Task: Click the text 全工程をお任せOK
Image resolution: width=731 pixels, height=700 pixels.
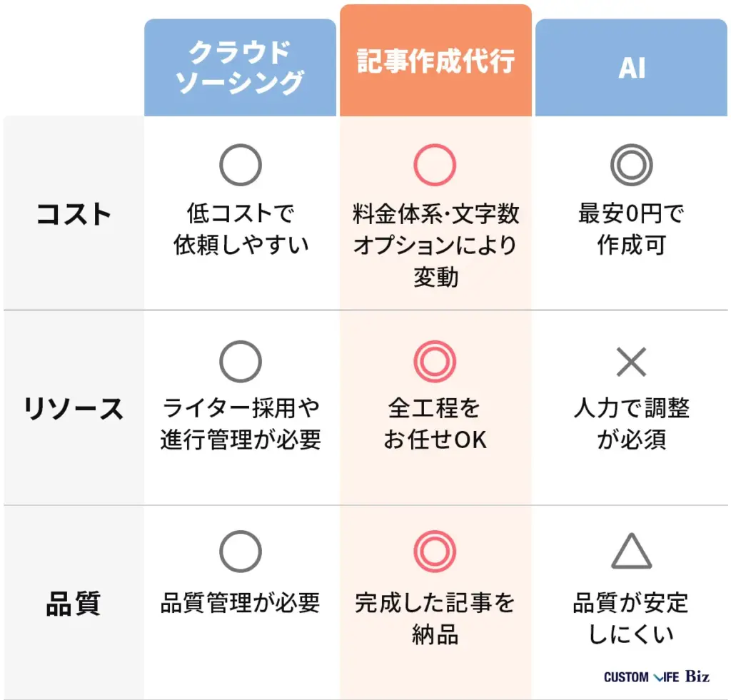Action: coord(435,424)
